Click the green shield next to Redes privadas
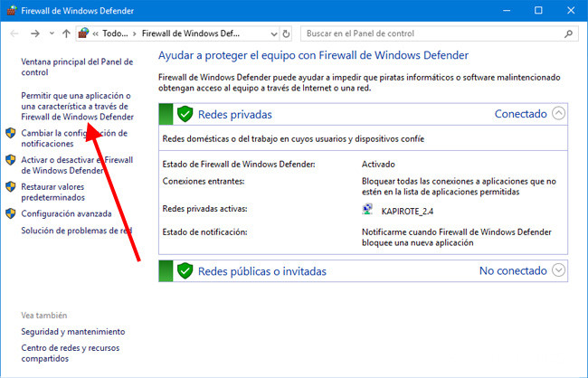The height and width of the screenshot is (378, 588). pyautogui.click(x=185, y=114)
